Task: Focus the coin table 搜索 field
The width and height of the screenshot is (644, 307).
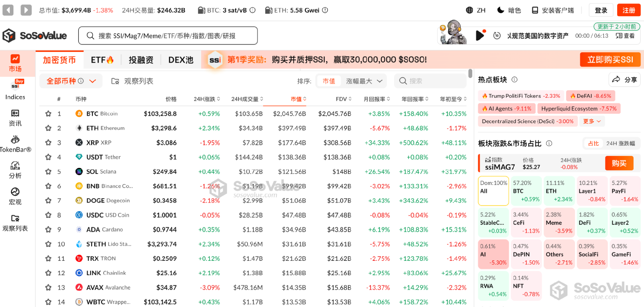Action: [x=430, y=81]
